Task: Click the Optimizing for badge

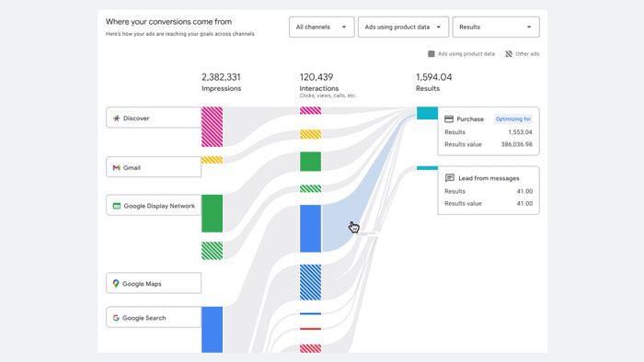Action: 513,119
